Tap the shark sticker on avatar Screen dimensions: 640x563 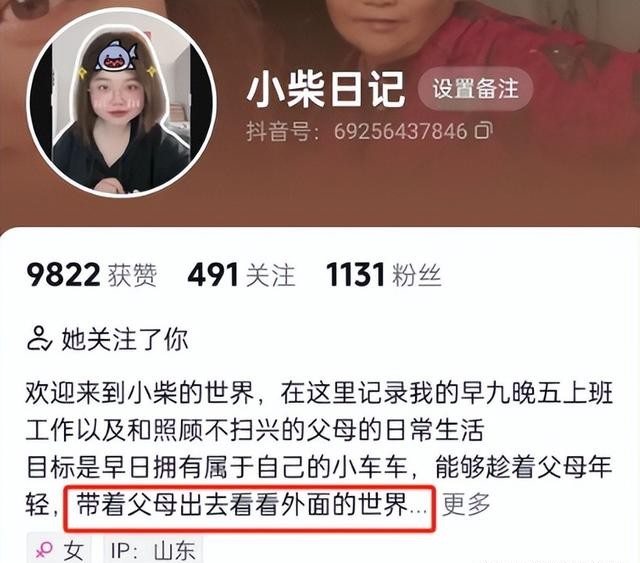pos(116,56)
